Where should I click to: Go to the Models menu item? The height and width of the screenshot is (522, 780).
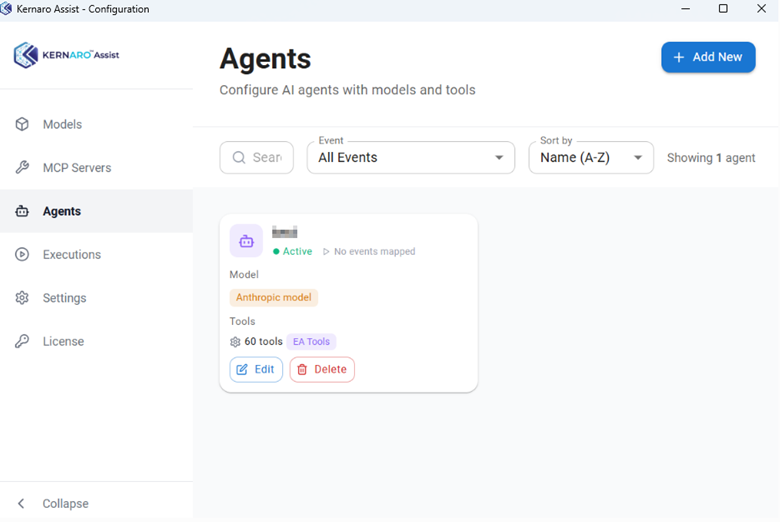[97, 124]
